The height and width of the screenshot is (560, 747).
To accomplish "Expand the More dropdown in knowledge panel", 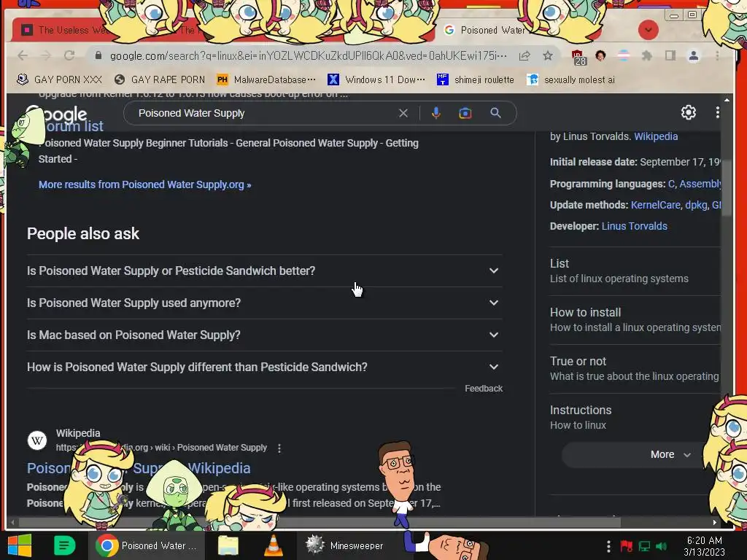I will 670,454.
